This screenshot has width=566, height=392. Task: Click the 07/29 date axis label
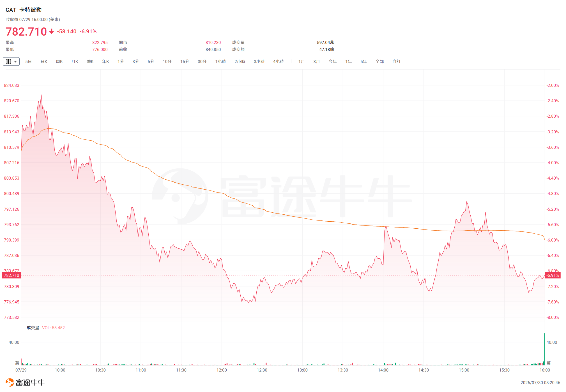[x=21, y=370]
